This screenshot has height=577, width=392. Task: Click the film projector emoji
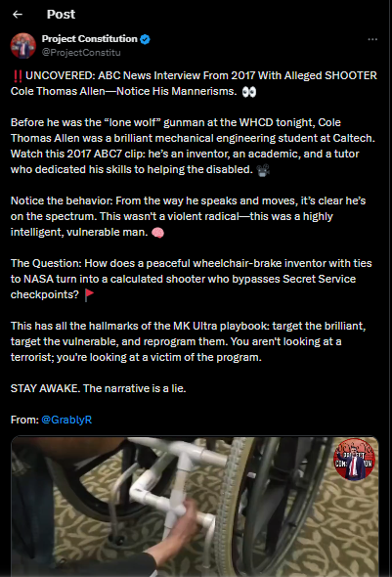[x=263, y=170]
